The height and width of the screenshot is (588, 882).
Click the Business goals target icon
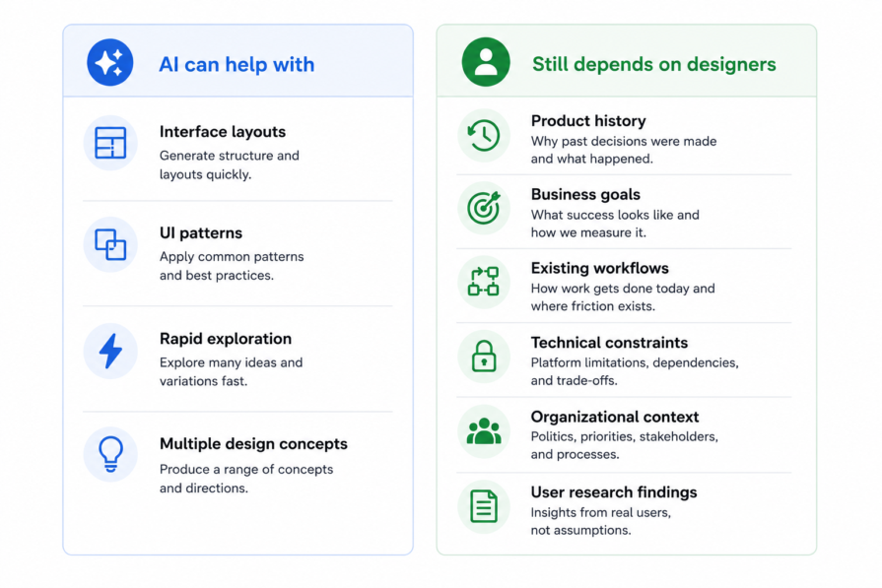tap(484, 208)
